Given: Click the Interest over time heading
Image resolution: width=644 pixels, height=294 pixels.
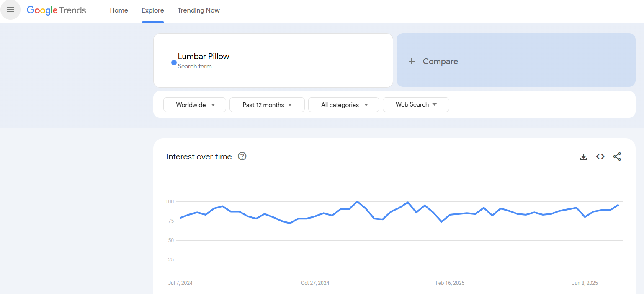Looking at the screenshot, I should [x=199, y=157].
